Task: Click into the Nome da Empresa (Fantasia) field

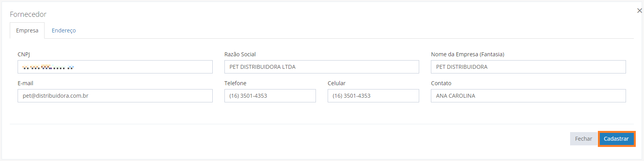Action: coord(528,67)
